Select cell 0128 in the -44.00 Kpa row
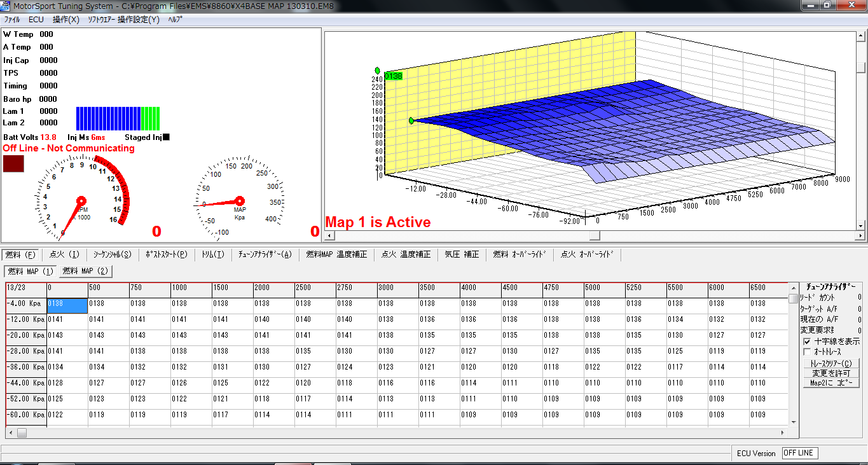This screenshot has width=868, height=465. point(67,385)
